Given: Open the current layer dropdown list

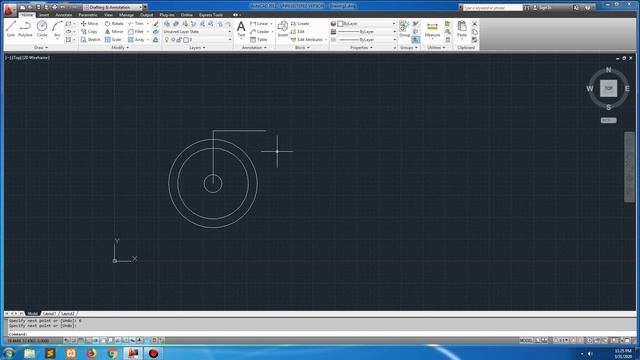Looking at the screenshot, I should click(197, 40).
